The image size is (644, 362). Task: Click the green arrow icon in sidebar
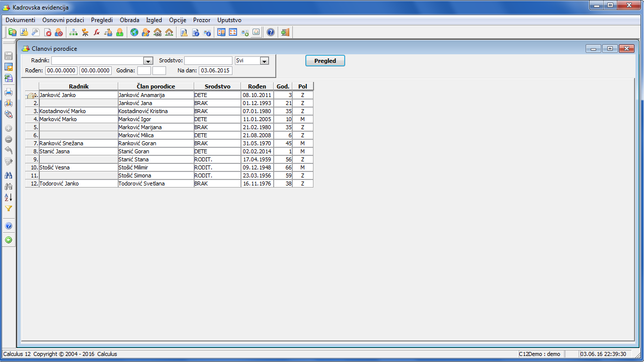point(9,240)
